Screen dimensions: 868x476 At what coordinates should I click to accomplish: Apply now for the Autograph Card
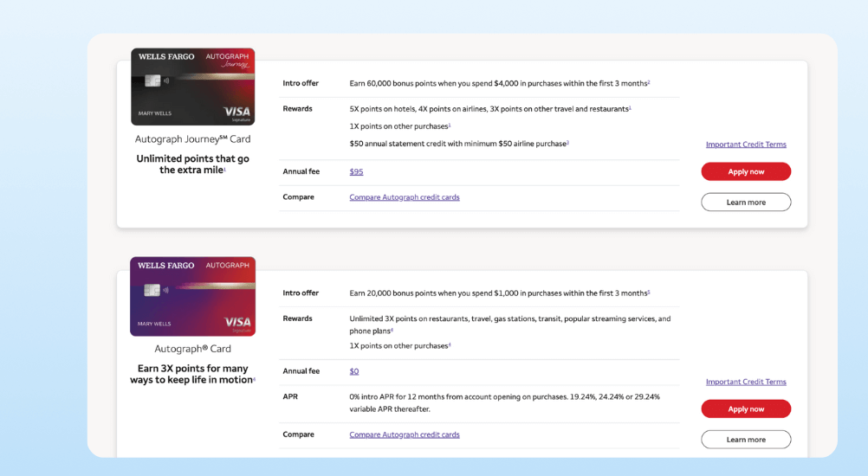point(746,409)
